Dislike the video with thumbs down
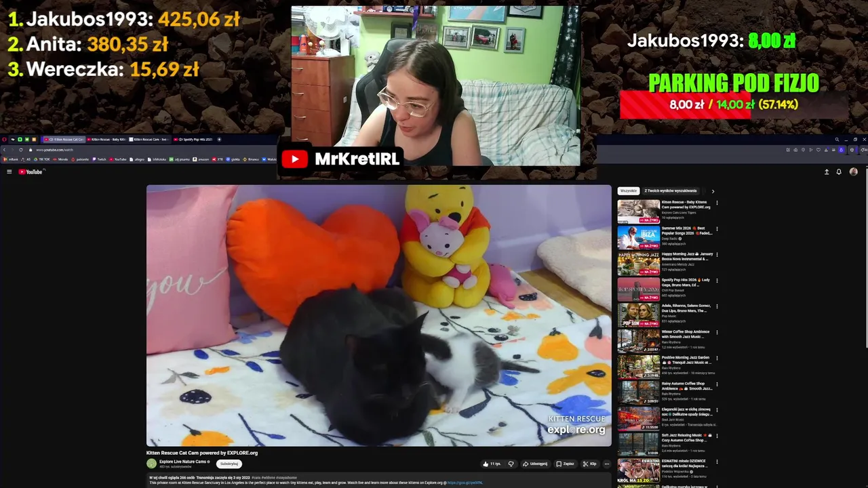This screenshot has width=868, height=488. pyautogui.click(x=511, y=464)
